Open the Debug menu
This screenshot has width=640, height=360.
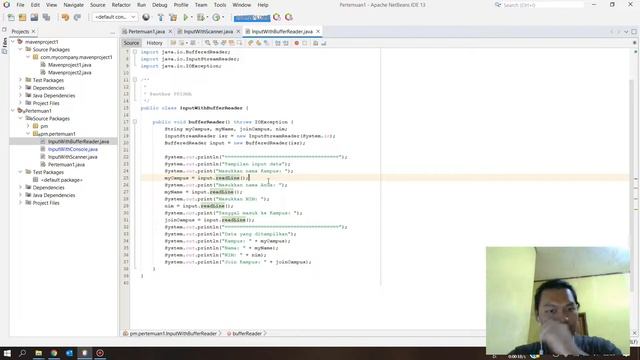pyautogui.click(x=160, y=5)
